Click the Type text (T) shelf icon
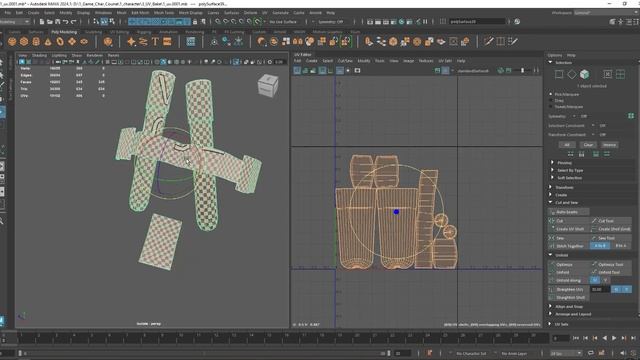The height and width of the screenshot is (360, 640). tap(155, 41)
